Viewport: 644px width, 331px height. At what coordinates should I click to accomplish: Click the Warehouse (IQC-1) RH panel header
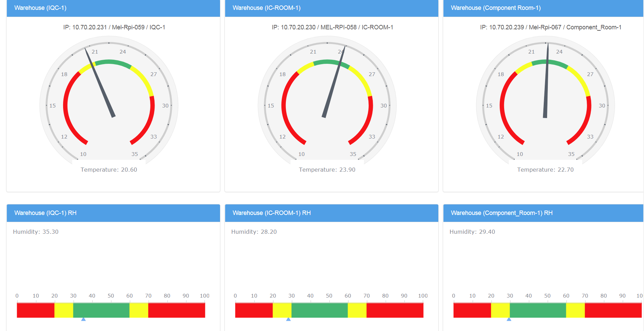click(113, 213)
